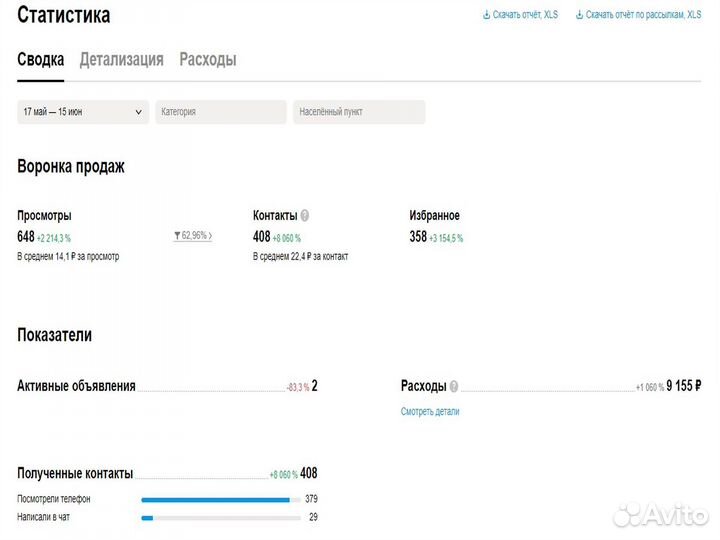Switch to the Детализация tab

[121, 59]
